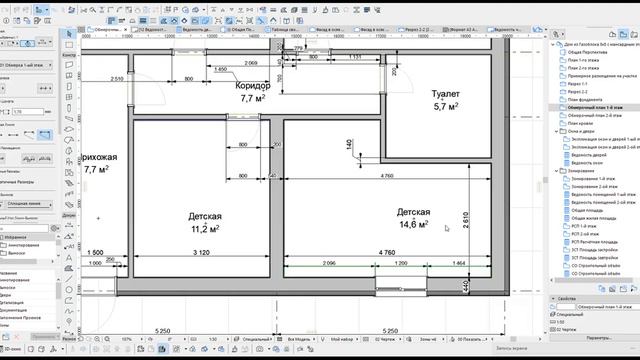Select the Circle/Arc tool
This screenshot has height=360, width=640.
click(x=69, y=290)
